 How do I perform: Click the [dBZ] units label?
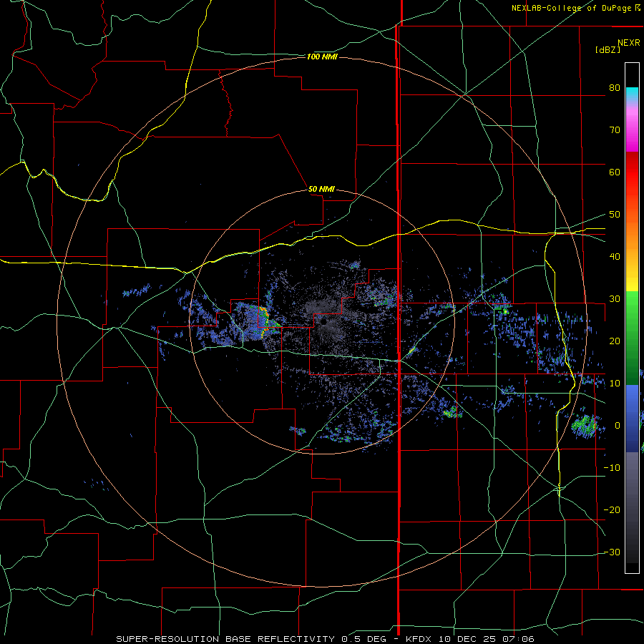click(608, 49)
